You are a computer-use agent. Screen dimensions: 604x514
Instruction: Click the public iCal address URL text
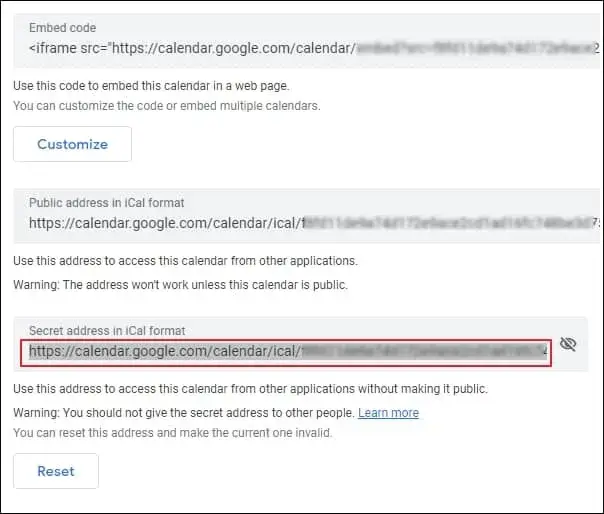pyautogui.click(x=314, y=223)
